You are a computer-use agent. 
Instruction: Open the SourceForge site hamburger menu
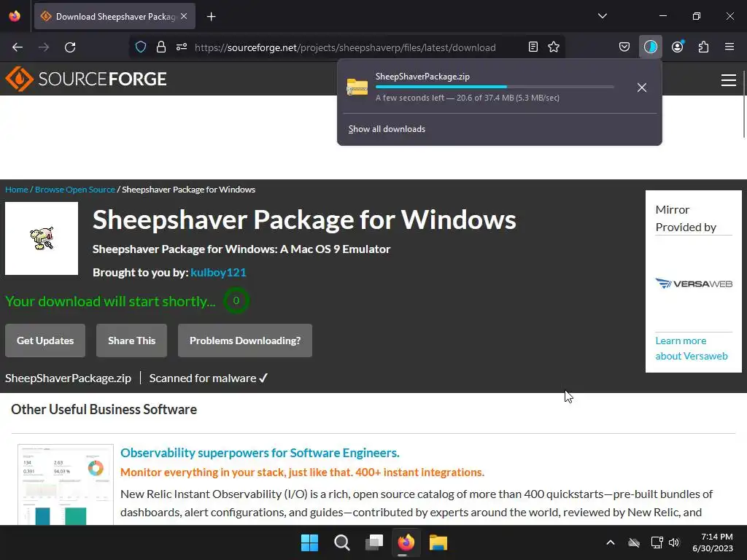click(x=729, y=80)
